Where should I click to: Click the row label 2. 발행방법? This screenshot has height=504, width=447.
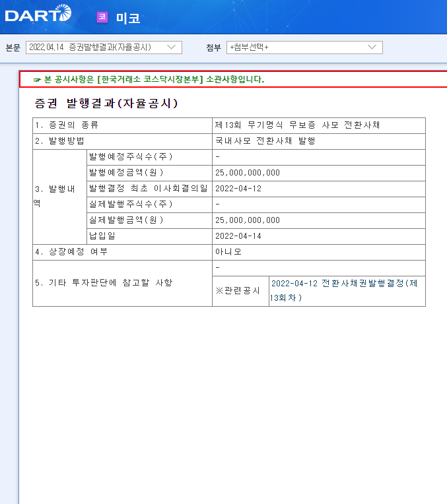coord(59,141)
